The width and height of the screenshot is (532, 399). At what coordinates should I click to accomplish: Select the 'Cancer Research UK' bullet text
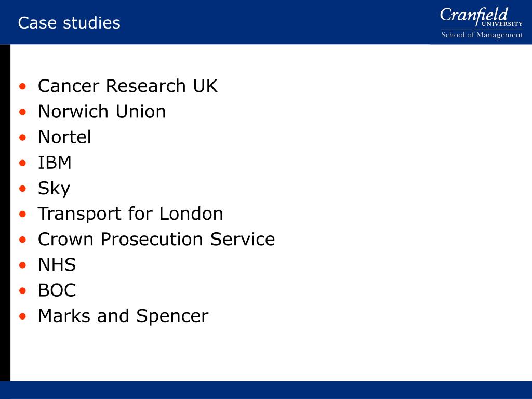128,86
